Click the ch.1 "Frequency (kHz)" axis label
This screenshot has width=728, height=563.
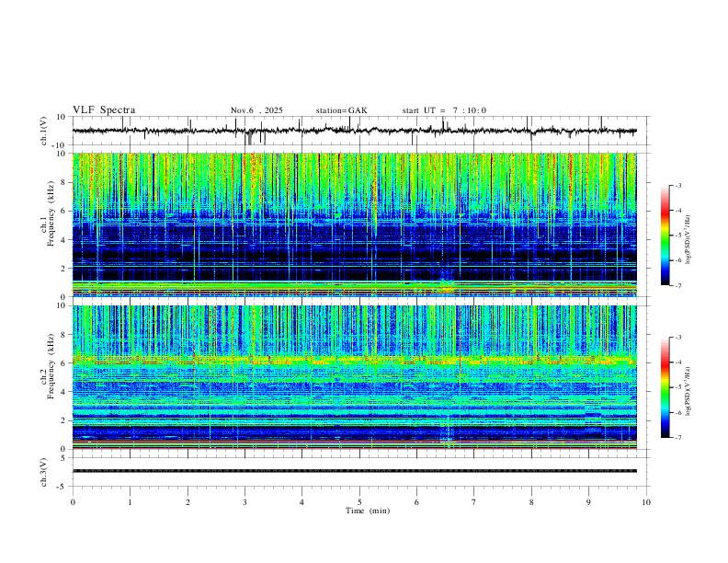(x=51, y=214)
